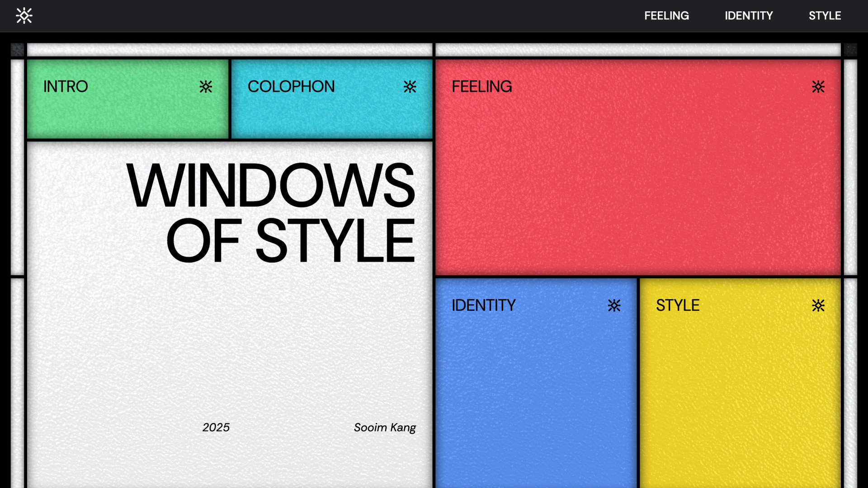Click the star icon on the COLOPHON panel
Image resolution: width=868 pixels, height=488 pixels.
tap(410, 87)
